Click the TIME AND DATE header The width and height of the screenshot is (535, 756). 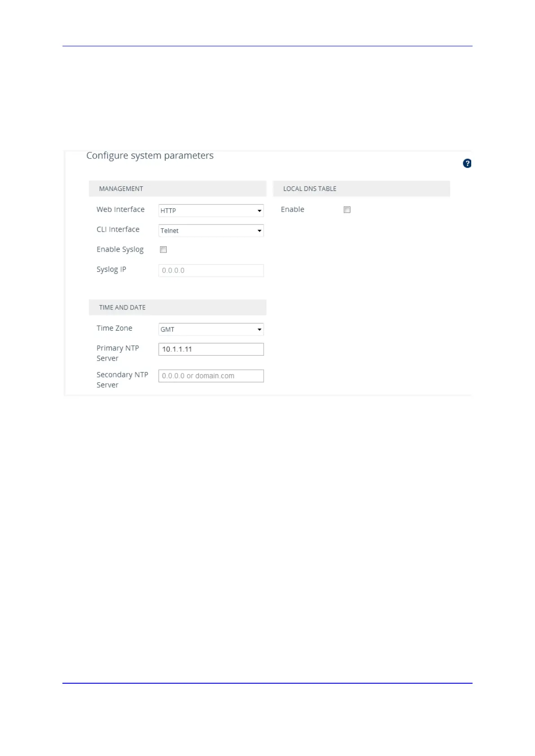coord(122,307)
